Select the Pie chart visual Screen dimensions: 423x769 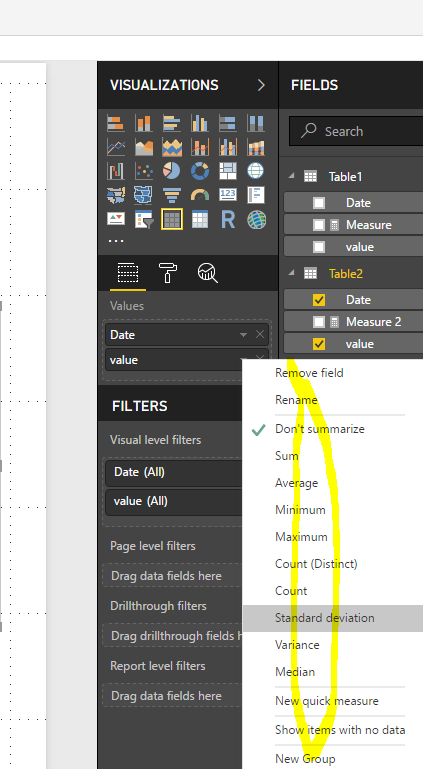(x=172, y=171)
